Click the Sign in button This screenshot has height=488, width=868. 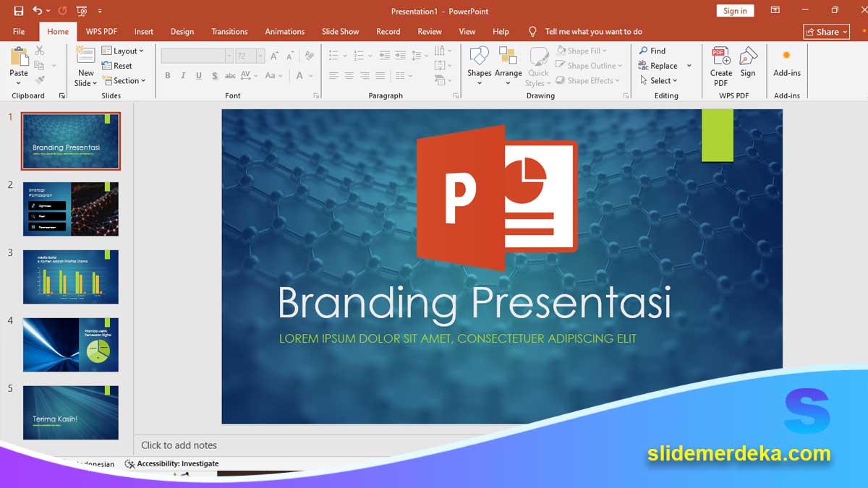pyautogui.click(x=735, y=11)
